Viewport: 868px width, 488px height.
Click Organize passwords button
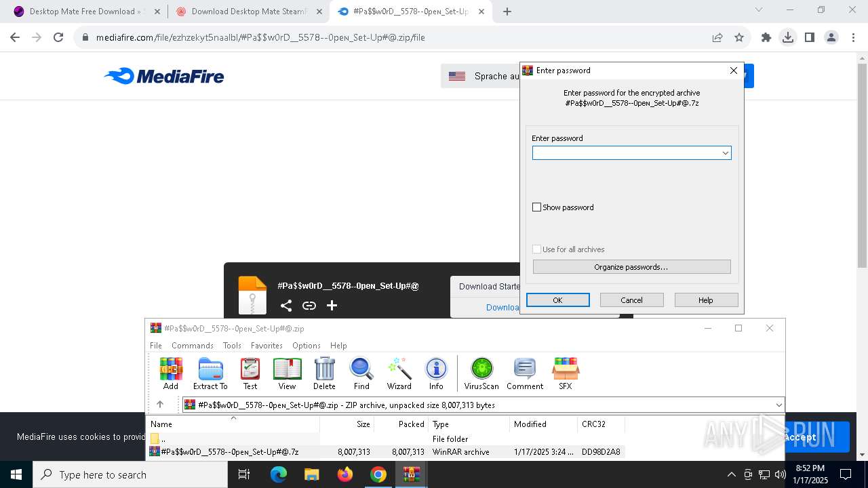pyautogui.click(x=631, y=267)
